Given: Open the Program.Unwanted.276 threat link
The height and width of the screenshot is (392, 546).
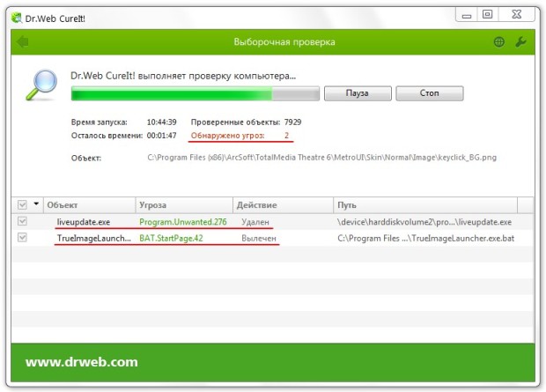Looking at the screenshot, I should (183, 222).
